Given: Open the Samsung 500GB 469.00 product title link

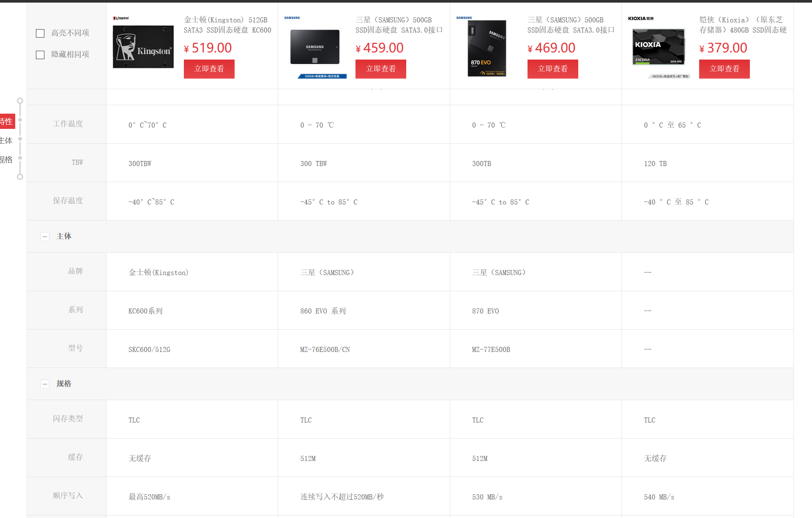Looking at the screenshot, I should pyautogui.click(x=571, y=25).
